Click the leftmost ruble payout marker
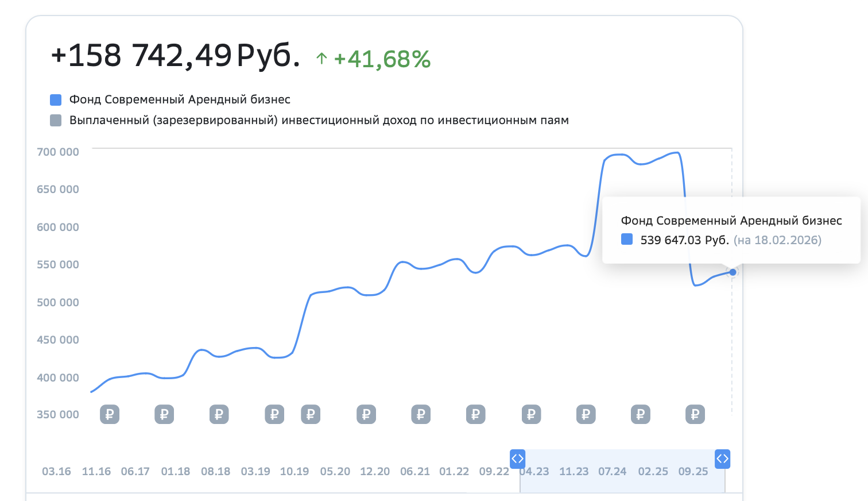 110,414
